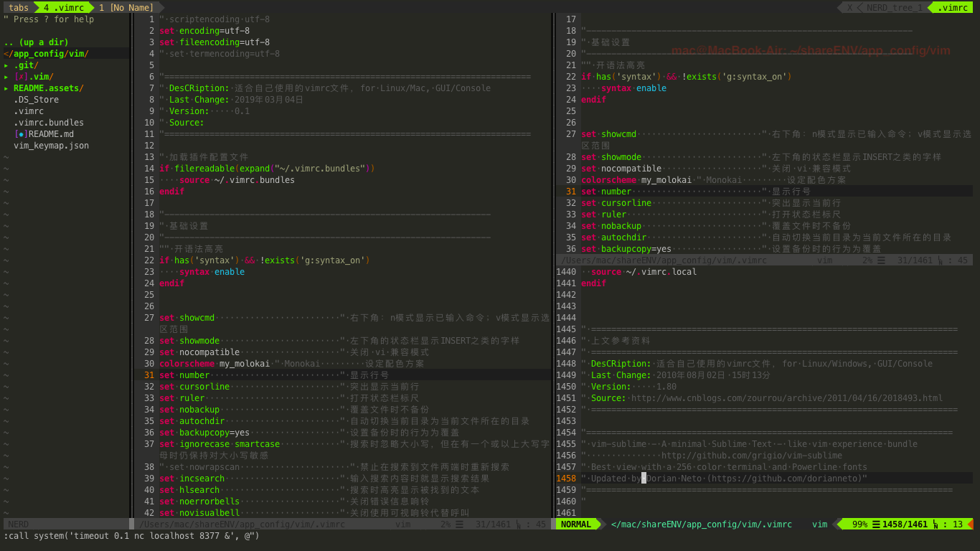Click the 'Press ? for help' hint
Image resolution: width=980 pixels, height=551 pixels.
[x=49, y=19]
